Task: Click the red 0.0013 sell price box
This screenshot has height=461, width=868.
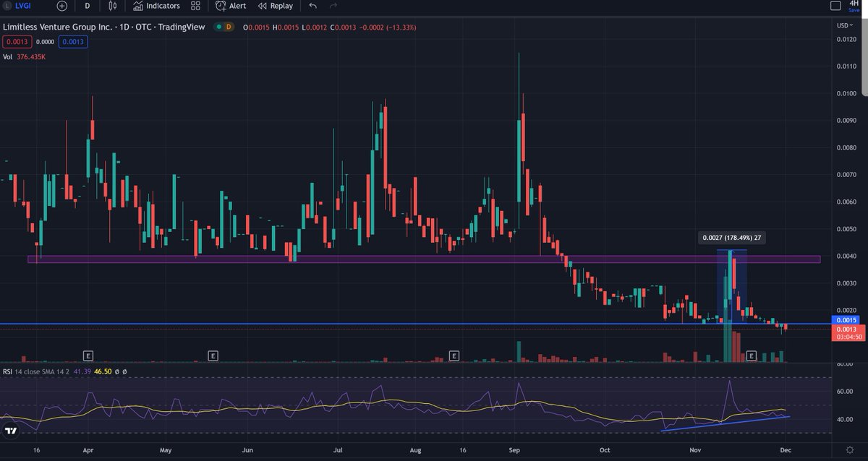Action: point(16,42)
